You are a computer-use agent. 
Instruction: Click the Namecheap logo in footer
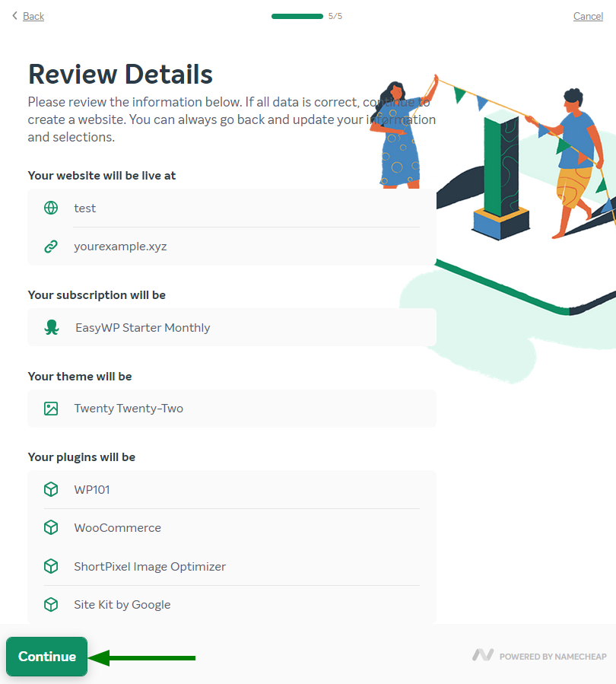point(483,655)
